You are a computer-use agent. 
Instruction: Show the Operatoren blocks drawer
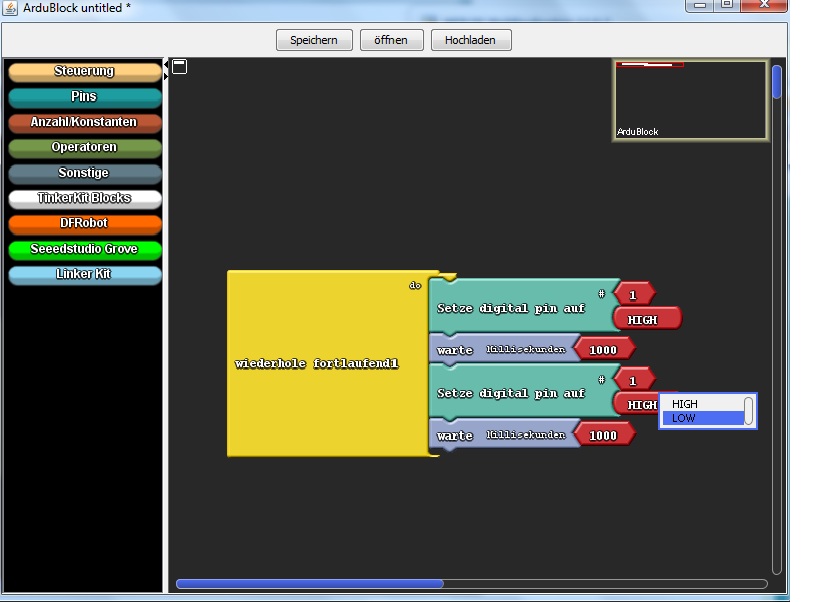[84, 148]
